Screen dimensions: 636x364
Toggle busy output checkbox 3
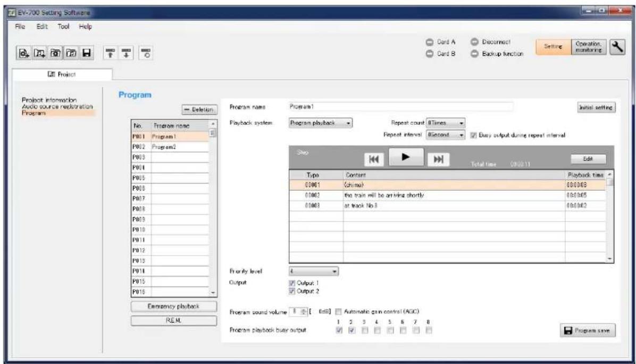[x=365, y=331]
